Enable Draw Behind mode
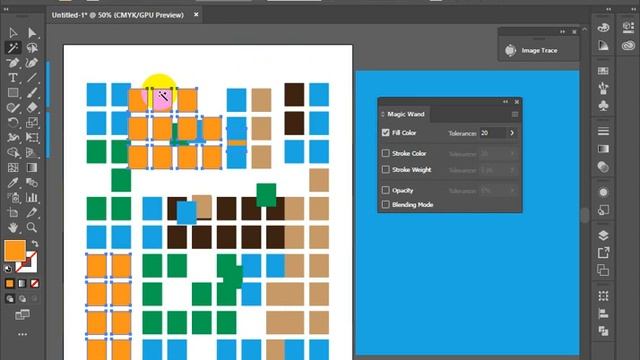The height and width of the screenshot is (360, 640). (x=22, y=299)
